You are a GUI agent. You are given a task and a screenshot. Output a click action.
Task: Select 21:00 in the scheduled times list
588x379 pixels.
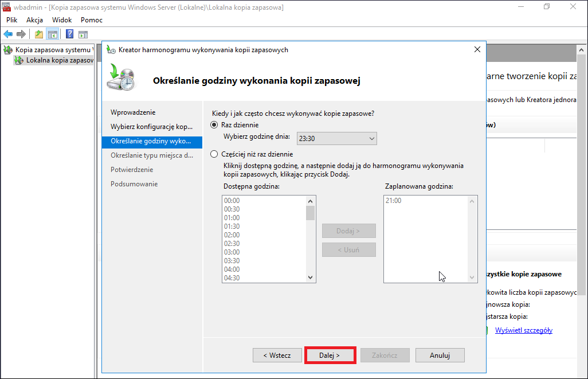(x=393, y=200)
